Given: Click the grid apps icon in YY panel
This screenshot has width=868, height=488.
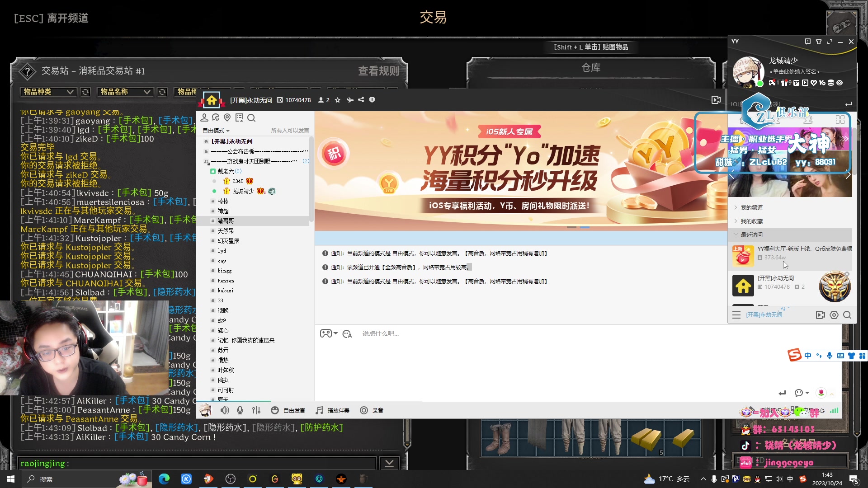Looking at the screenshot, I should [x=840, y=119].
